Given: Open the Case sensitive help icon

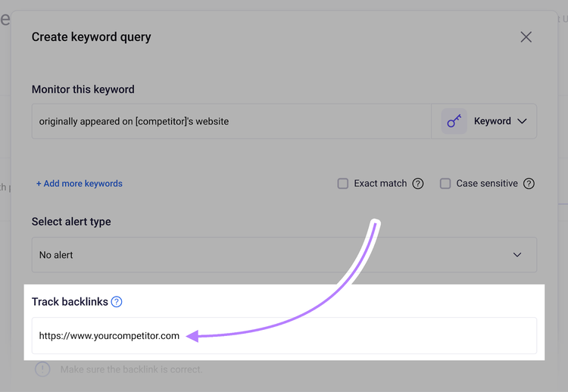Looking at the screenshot, I should tap(529, 183).
